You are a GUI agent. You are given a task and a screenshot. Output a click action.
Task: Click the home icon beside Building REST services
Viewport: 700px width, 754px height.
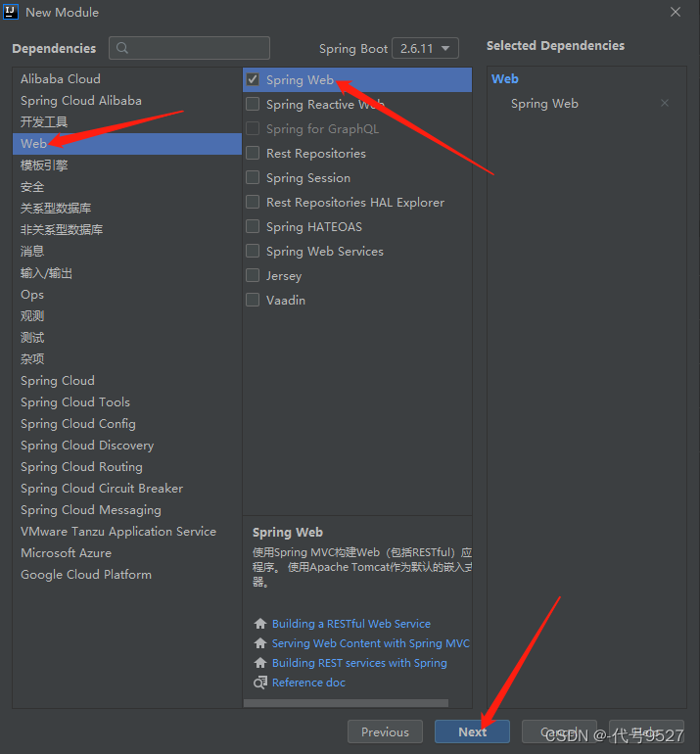tap(260, 663)
